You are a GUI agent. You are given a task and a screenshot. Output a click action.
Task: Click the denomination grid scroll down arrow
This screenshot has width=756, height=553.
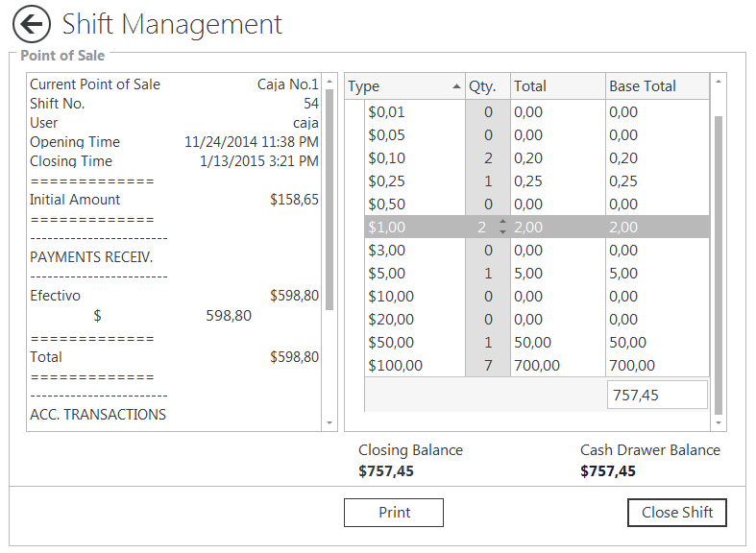(x=719, y=422)
